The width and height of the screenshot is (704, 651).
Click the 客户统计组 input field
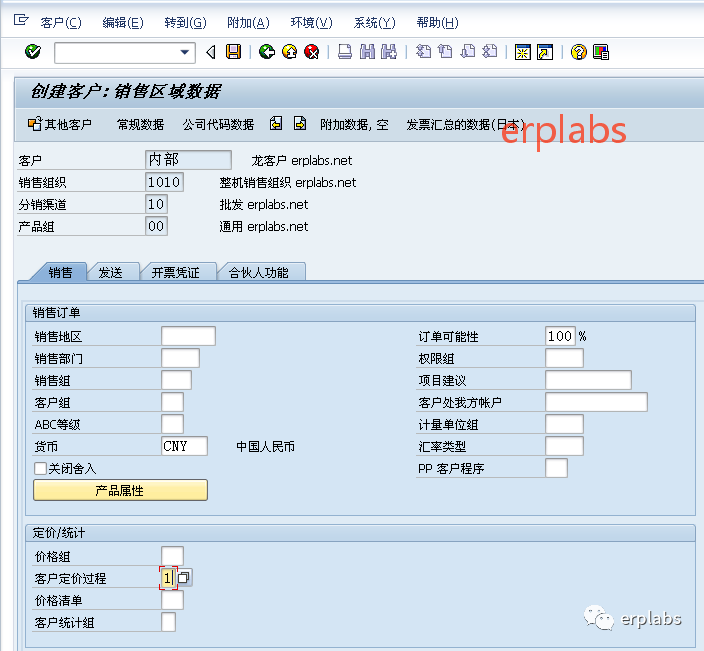(x=168, y=622)
